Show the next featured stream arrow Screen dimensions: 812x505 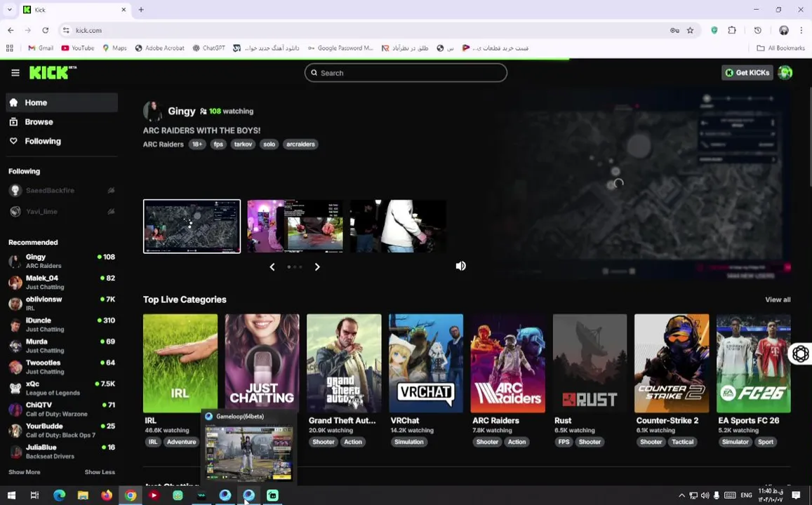317,267
